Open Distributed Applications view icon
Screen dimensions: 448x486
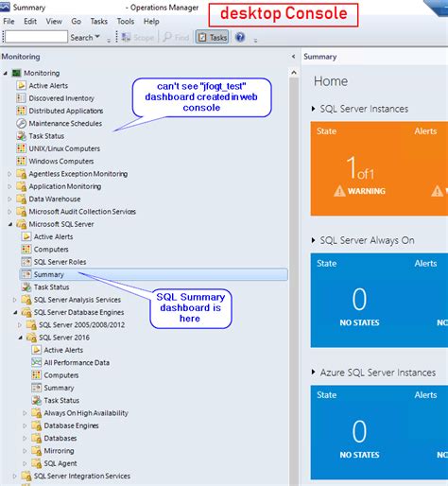21,111
